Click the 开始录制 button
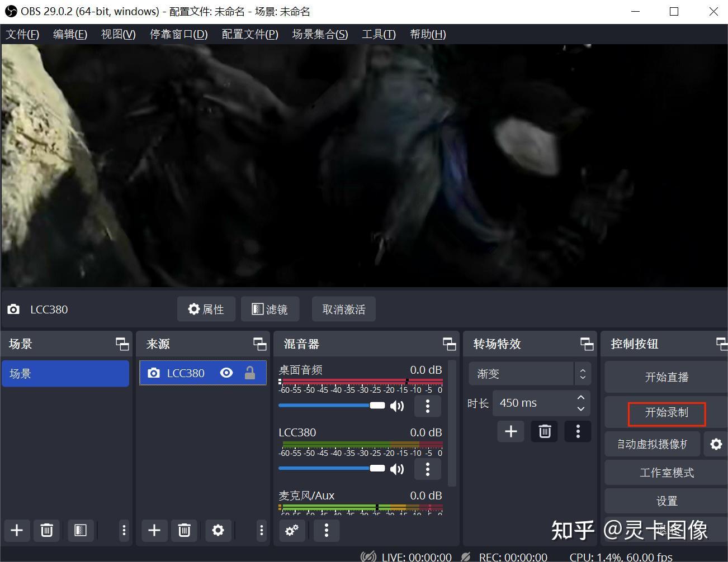Screen dimensions: 728x562 (666, 413)
